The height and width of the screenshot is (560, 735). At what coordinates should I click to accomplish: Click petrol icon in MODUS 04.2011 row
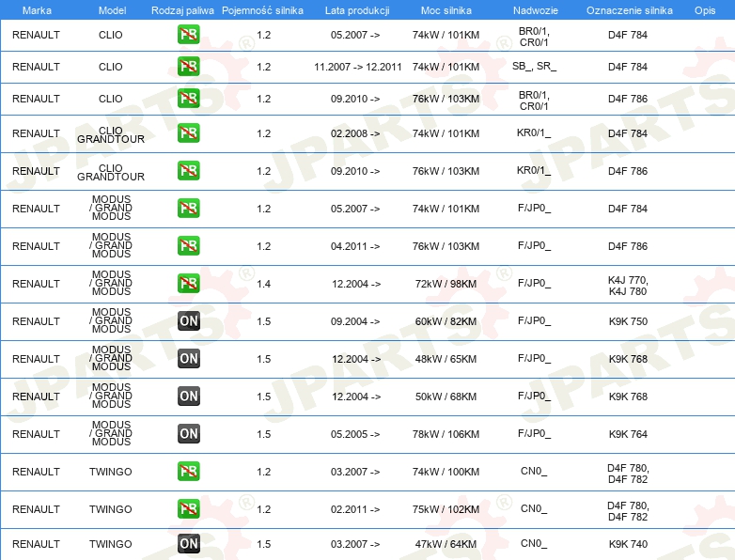[188, 245]
